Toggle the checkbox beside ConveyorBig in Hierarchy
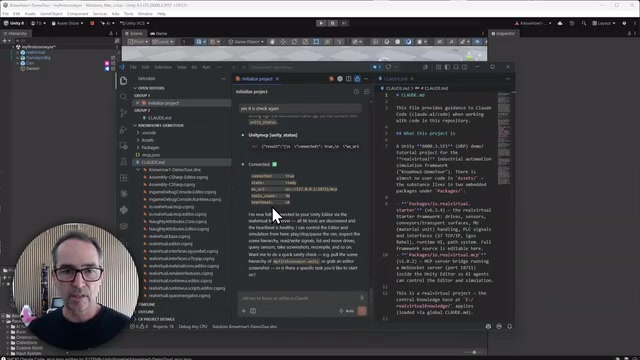 [x=113, y=58]
